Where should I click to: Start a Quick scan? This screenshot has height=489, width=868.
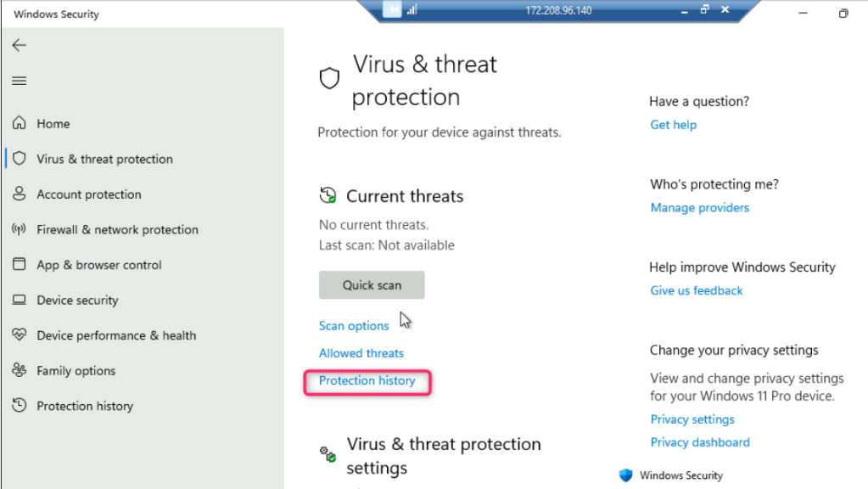[x=372, y=285]
